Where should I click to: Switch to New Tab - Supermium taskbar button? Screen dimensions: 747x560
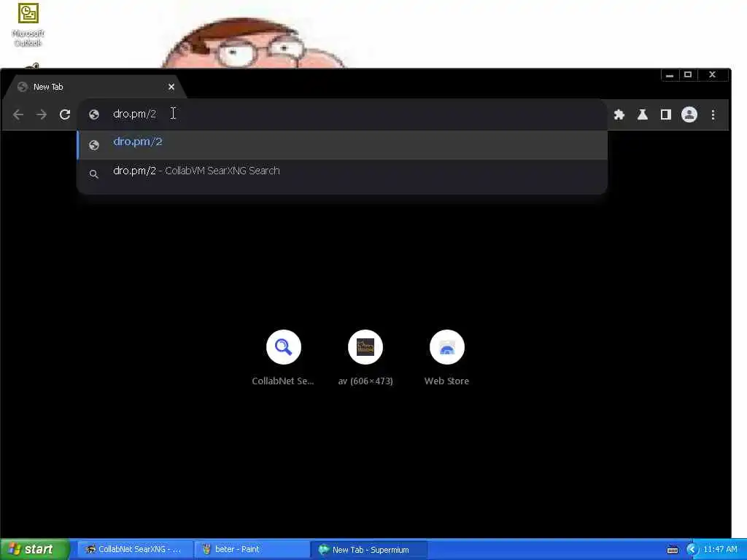point(368,550)
